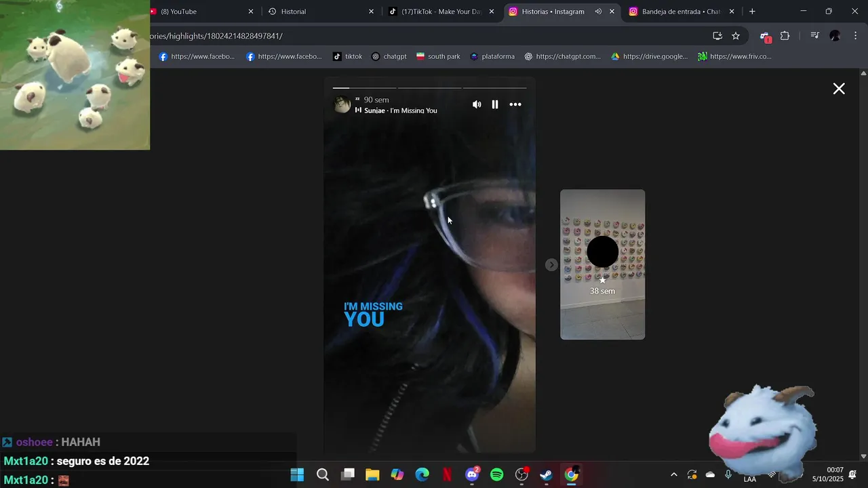
Task: Open the chatgpt bookmark
Action: (389, 57)
